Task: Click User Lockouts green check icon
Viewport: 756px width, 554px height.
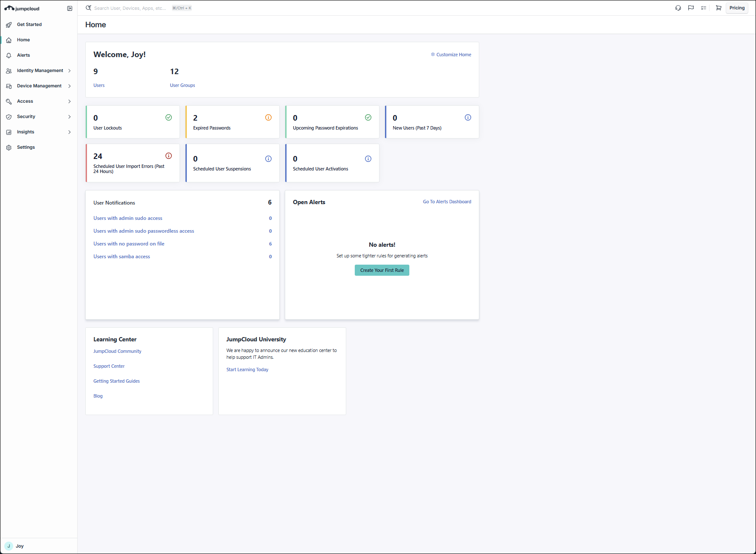Action: tap(168, 118)
